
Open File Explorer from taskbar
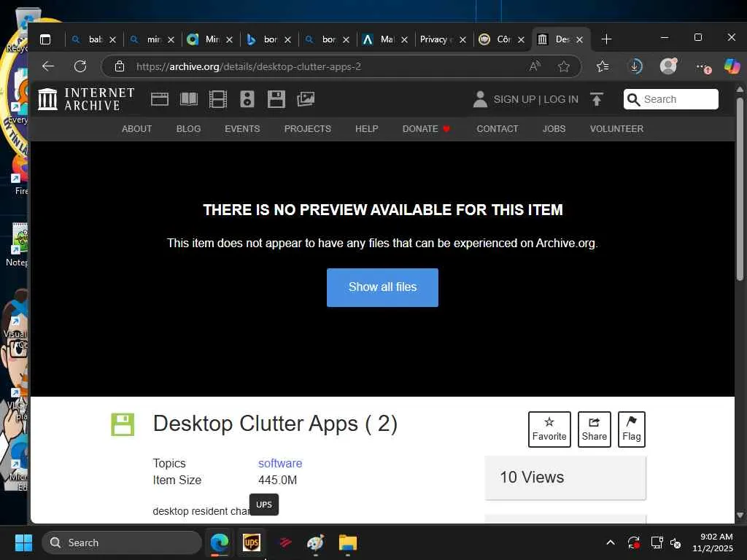pos(348,542)
